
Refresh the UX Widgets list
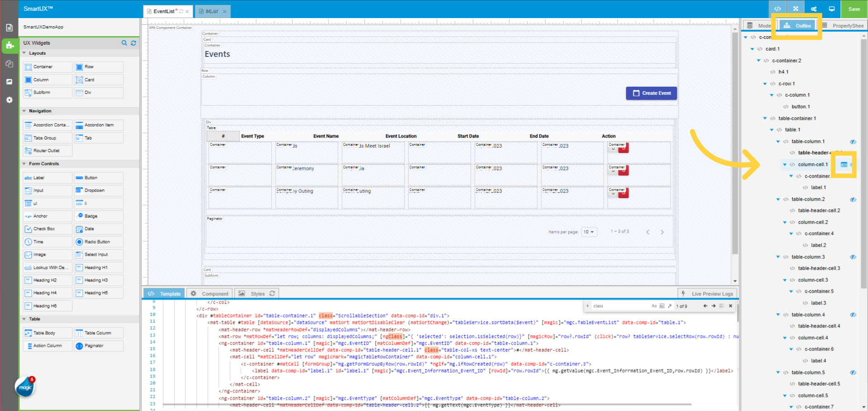click(x=133, y=43)
